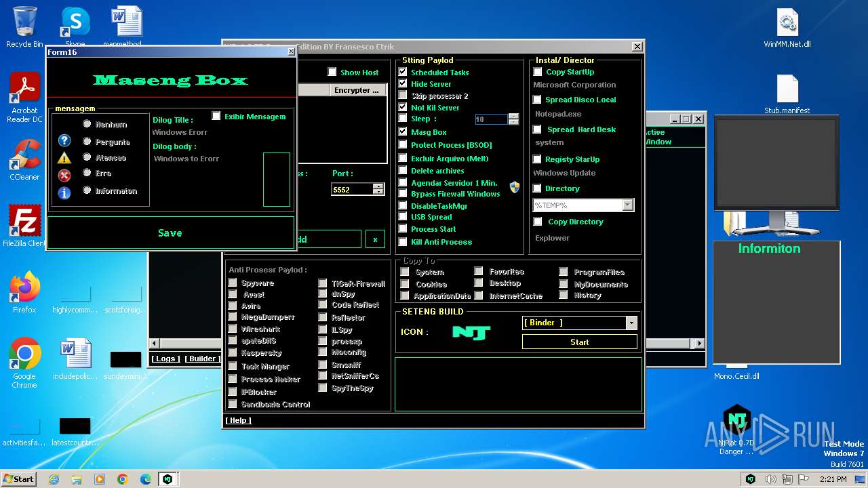This screenshot has height=488, width=868.
Task: Open File Explorer from taskbar
Action: 77,479
